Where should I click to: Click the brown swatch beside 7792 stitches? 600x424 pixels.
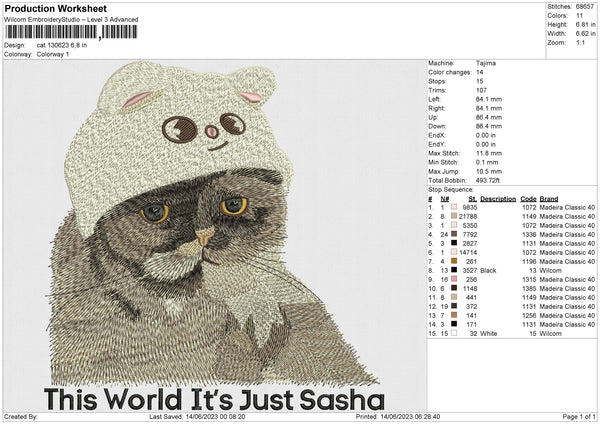pos(454,234)
